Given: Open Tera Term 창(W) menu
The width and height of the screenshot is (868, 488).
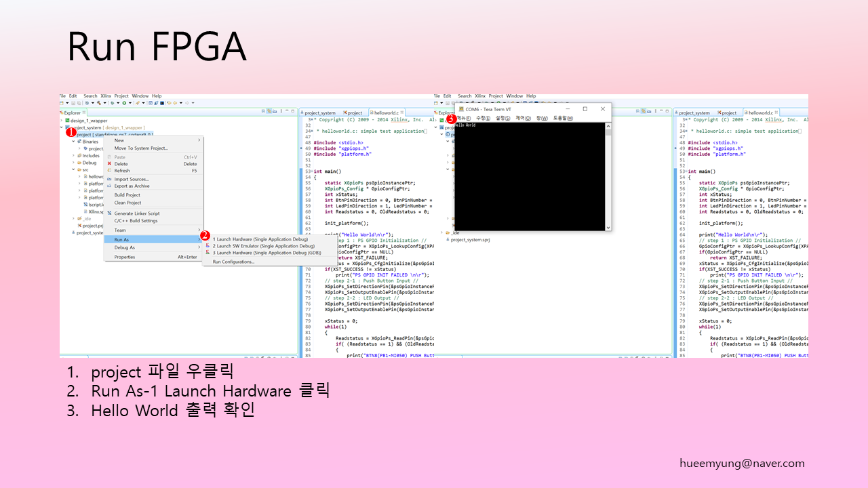Looking at the screenshot, I should pyautogui.click(x=542, y=118).
